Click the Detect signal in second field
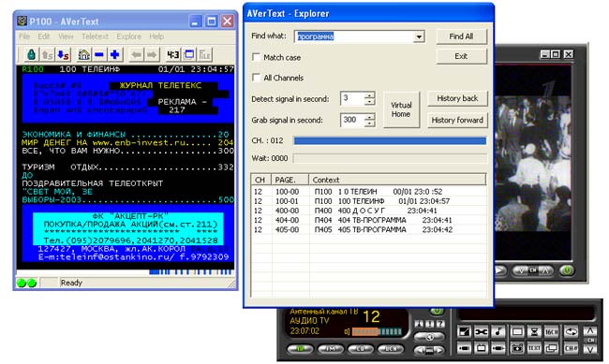This screenshot has height=364, width=609. (352, 98)
